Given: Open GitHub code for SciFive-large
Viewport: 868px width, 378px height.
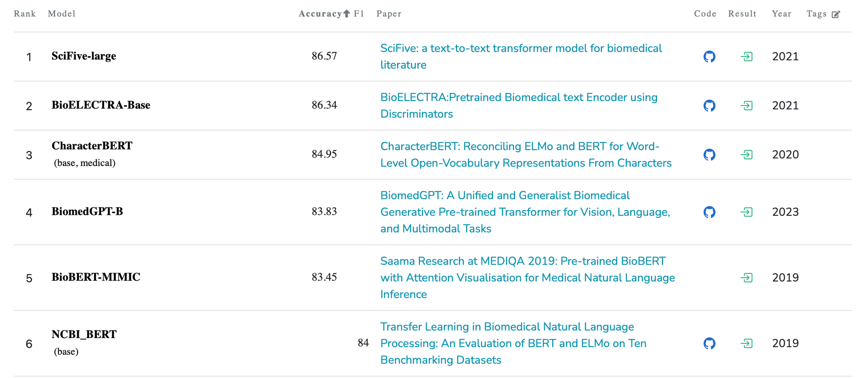Looking at the screenshot, I should [x=709, y=56].
